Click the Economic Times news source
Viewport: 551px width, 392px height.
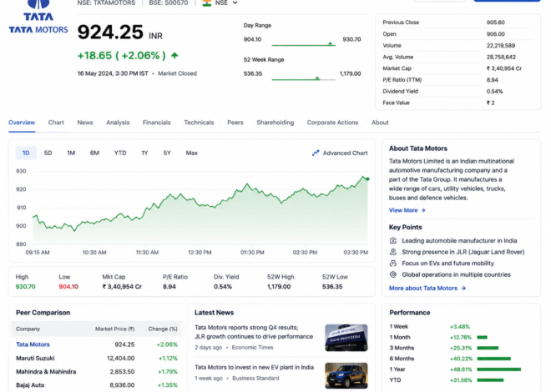click(x=252, y=348)
